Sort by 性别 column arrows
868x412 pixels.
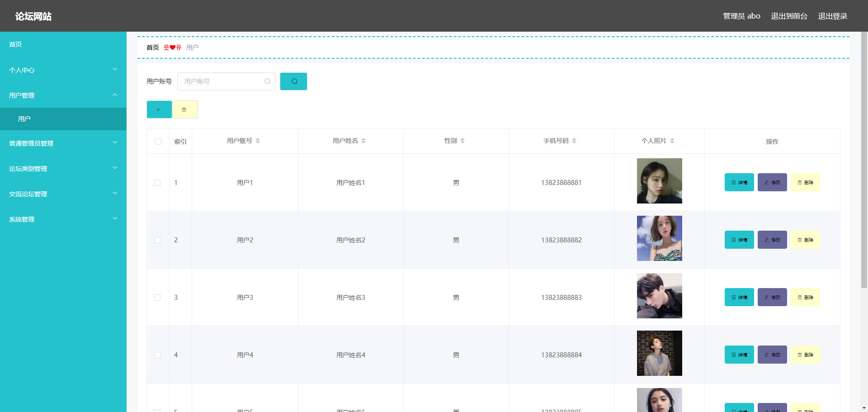tap(462, 141)
